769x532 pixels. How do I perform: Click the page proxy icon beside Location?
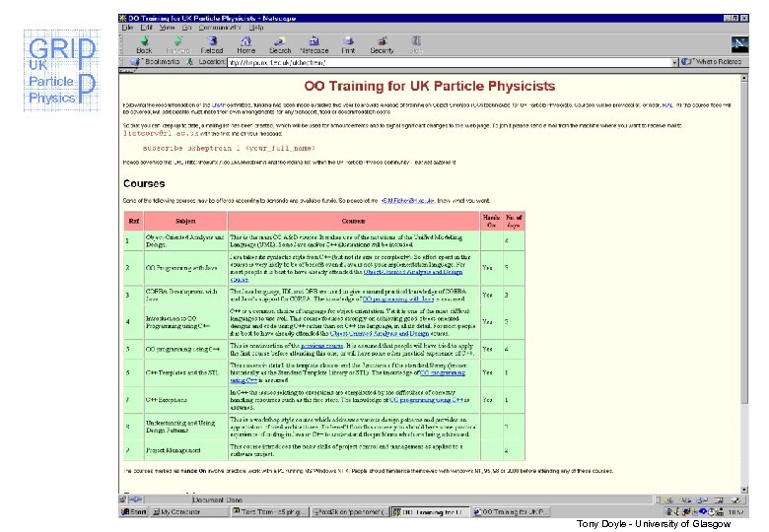(190, 62)
